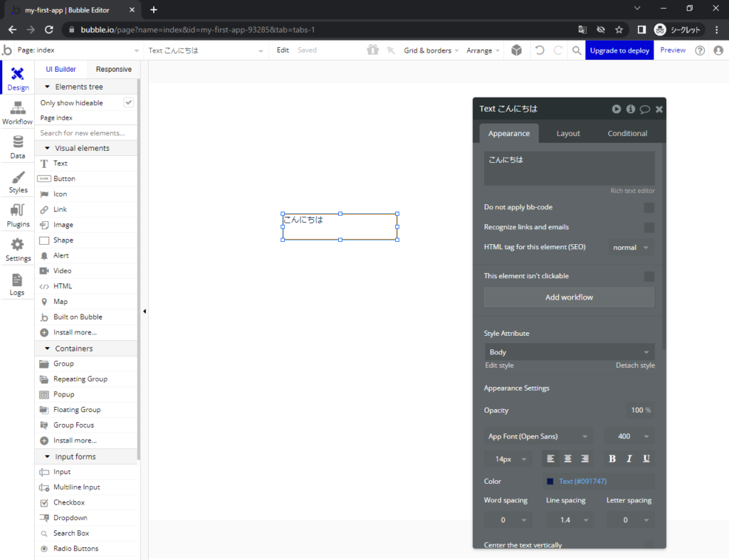This screenshot has width=729, height=560.
Task: Open the Body style attribute dropdown
Action: (569, 352)
